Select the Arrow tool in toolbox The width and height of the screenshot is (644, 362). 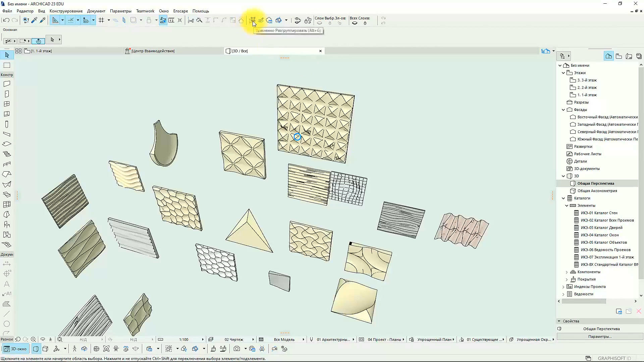point(7,55)
